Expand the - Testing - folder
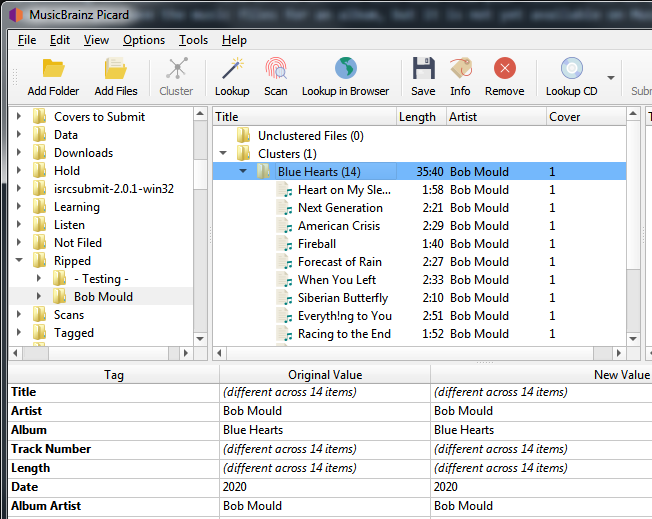652x519 pixels. coord(39,278)
